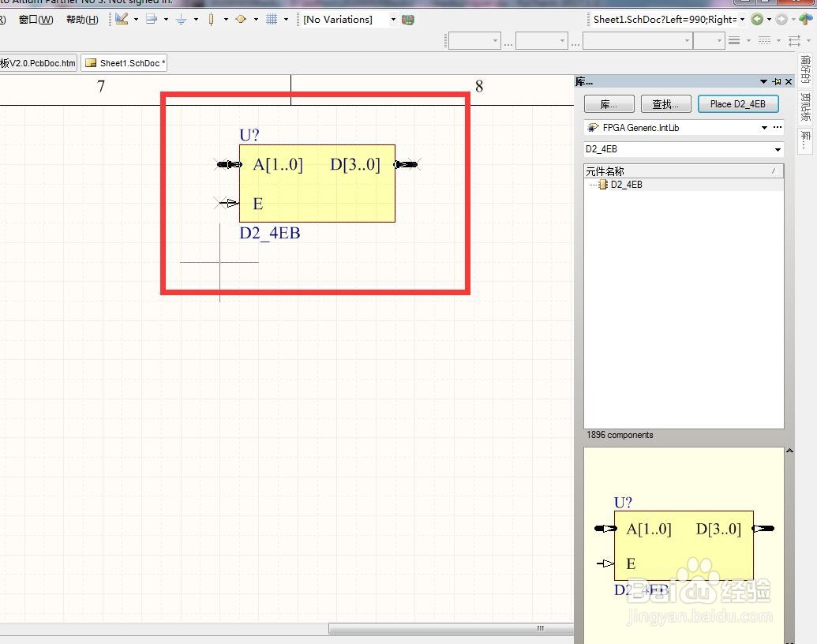
Task: Open the [No Variations] combo box
Action: pos(349,19)
